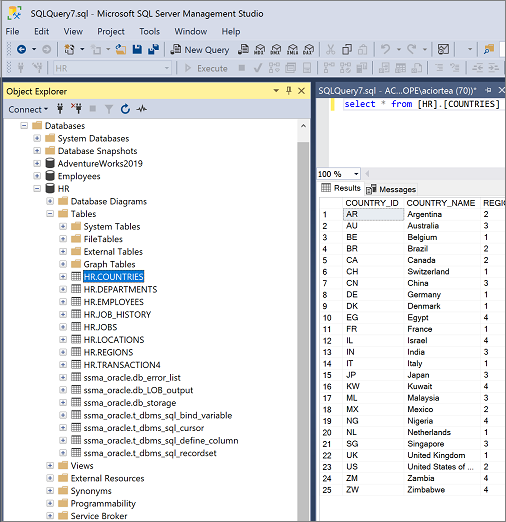Open the File menu
Image resolution: width=506 pixels, height=522 pixels.
(x=12, y=32)
